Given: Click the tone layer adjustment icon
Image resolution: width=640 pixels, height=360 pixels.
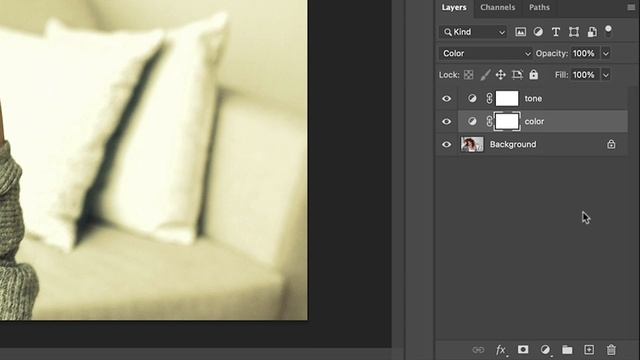Looking at the screenshot, I should [x=472, y=98].
